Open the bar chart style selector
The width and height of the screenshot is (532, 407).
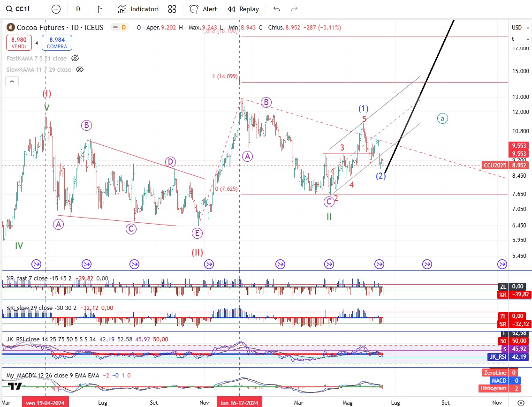click(100, 9)
